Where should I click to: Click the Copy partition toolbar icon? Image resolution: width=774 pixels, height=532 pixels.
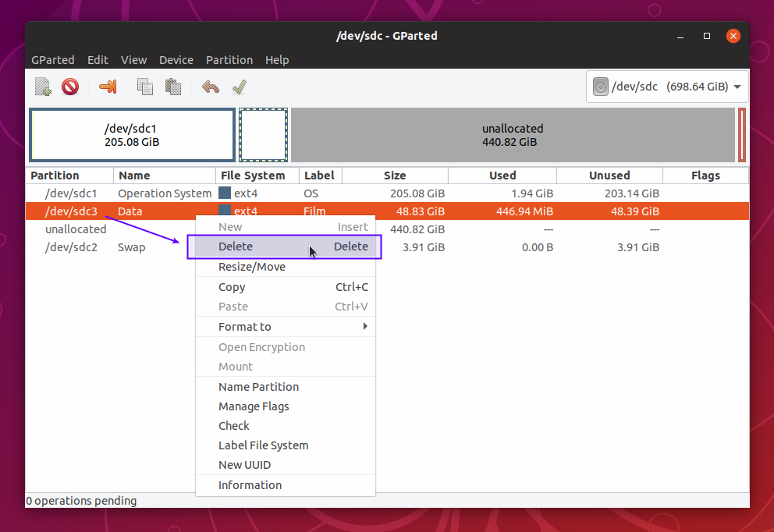click(x=145, y=87)
